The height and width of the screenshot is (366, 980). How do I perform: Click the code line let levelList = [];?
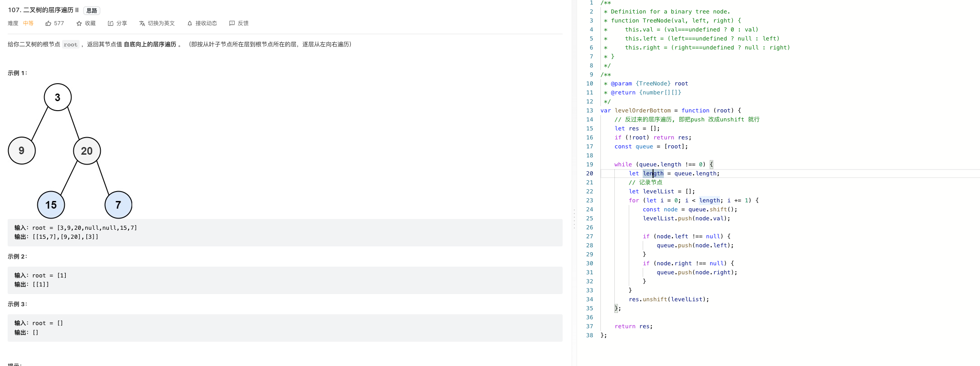click(662, 192)
